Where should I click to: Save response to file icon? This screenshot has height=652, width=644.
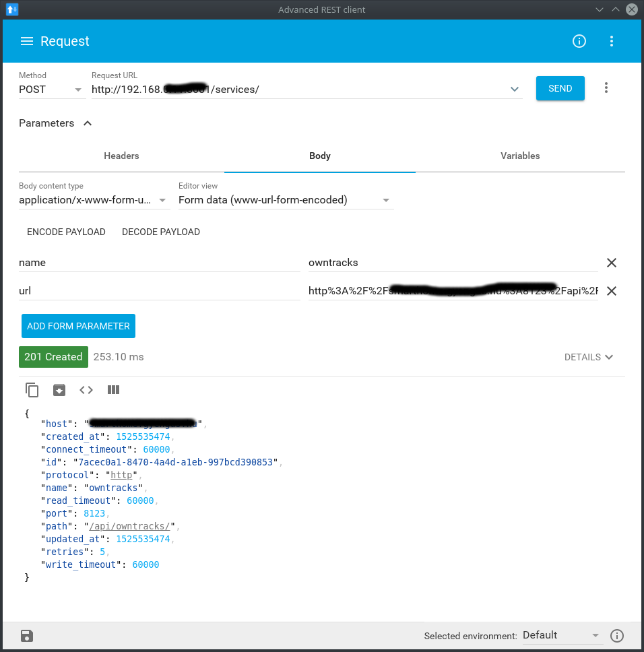[x=59, y=390]
